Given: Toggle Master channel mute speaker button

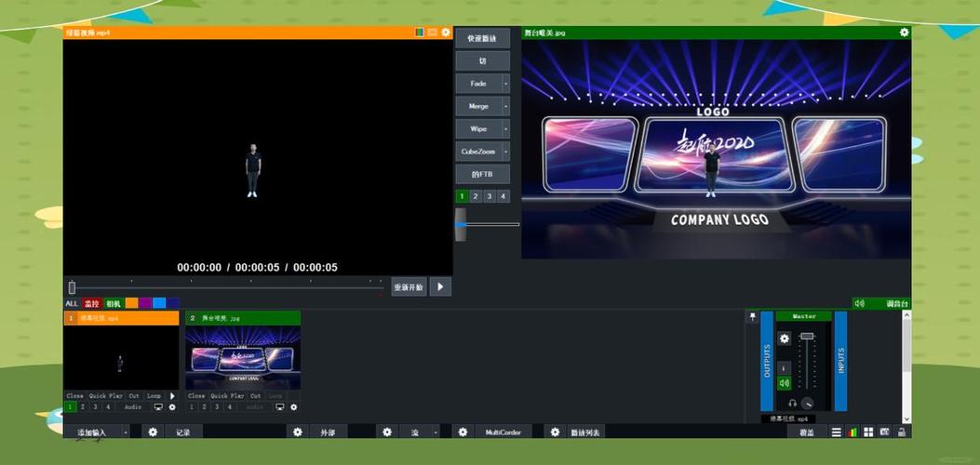Looking at the screenshot, I should click(785, 383).
